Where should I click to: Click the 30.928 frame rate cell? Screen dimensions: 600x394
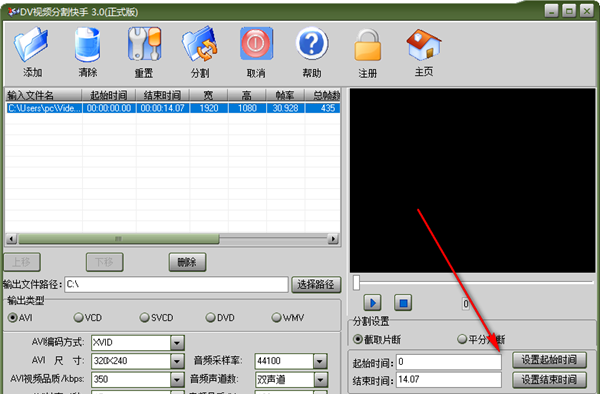285,108
